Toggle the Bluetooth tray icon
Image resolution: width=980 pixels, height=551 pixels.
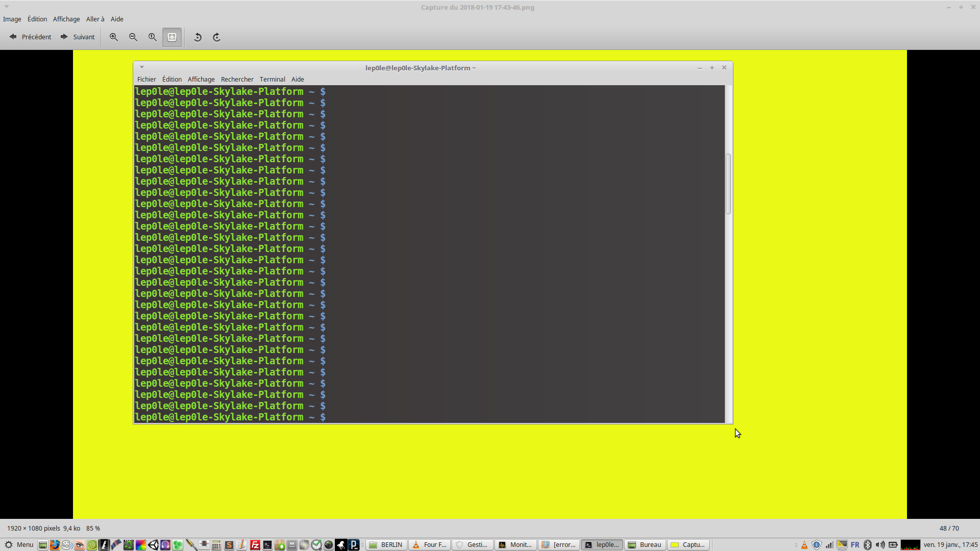point(868,545)
